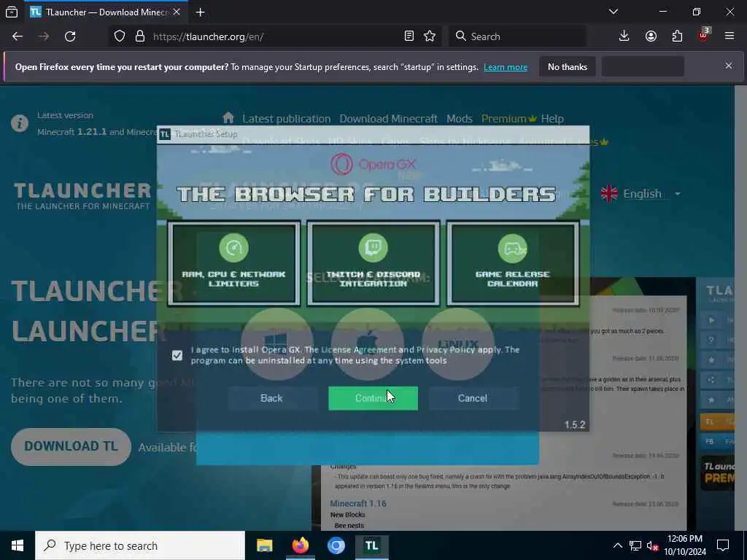Image resolution: width=747 pixels, height=560 pixels.
Task: Reload the current page
Action: pos(70,36)
